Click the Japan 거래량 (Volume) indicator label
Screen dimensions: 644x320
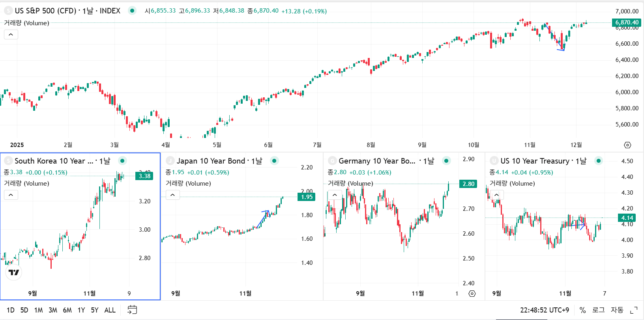coord(188,183)
